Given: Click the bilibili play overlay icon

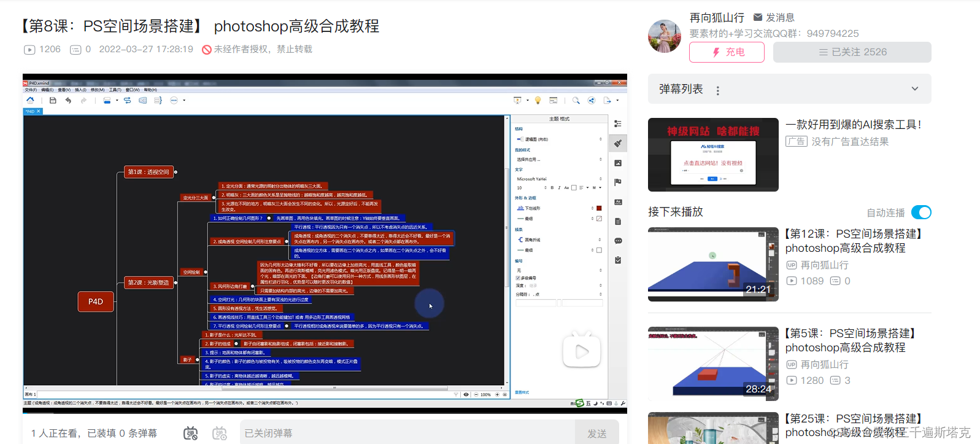Looking at the screenshot, I should point(582,349).
